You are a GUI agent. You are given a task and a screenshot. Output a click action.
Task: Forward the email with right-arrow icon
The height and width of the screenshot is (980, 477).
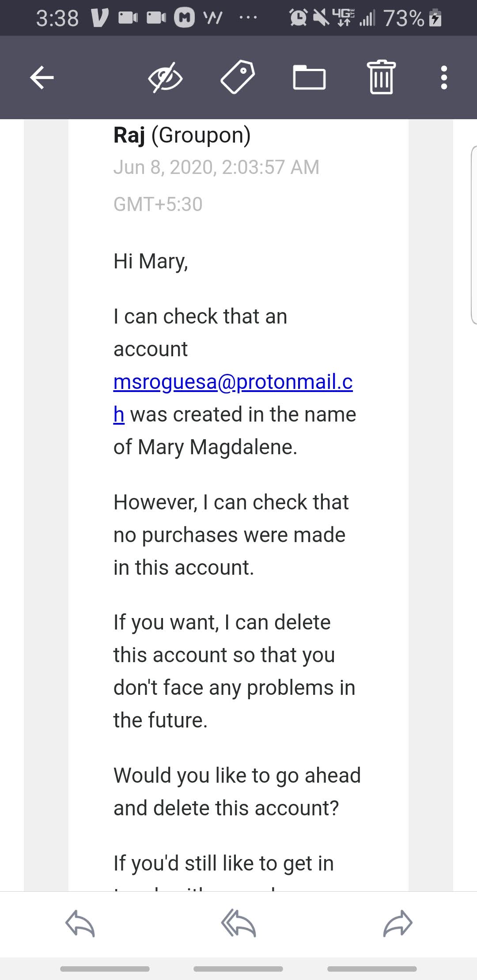pyautogui.click(x=397, y=923)
